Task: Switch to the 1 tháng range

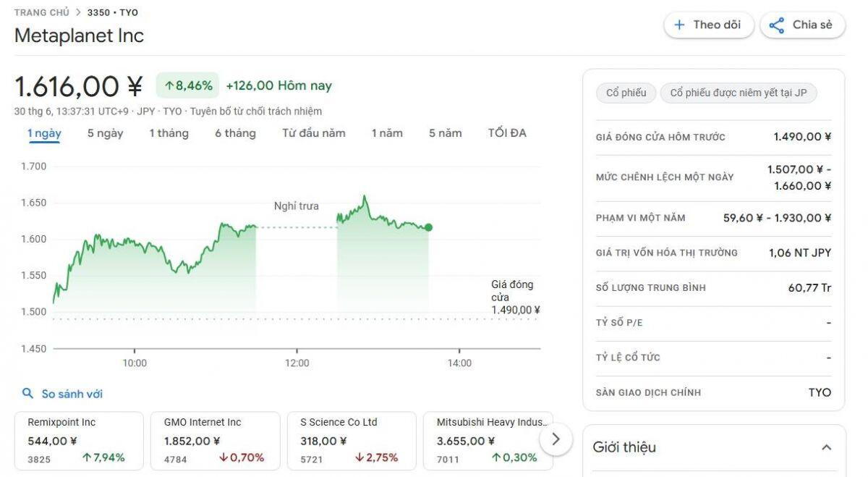Action: point(169,133)
